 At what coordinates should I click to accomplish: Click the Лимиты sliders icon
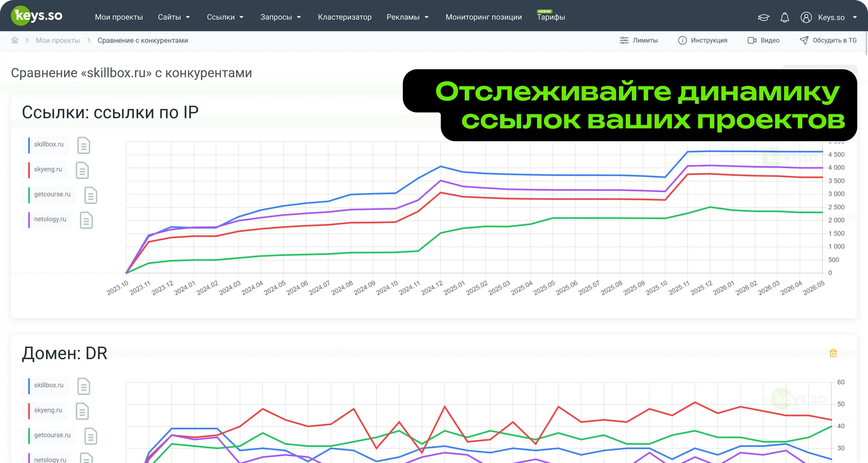click(x=624, y=41)
